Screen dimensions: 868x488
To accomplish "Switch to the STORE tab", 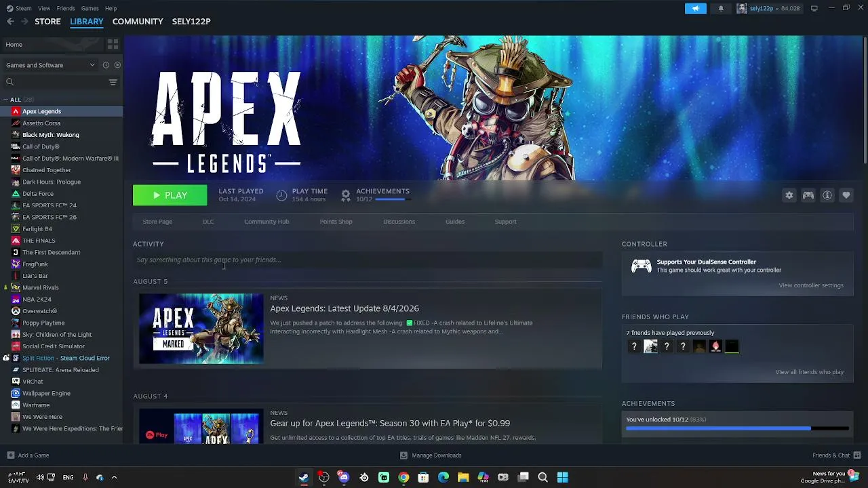I will [47, 22].
